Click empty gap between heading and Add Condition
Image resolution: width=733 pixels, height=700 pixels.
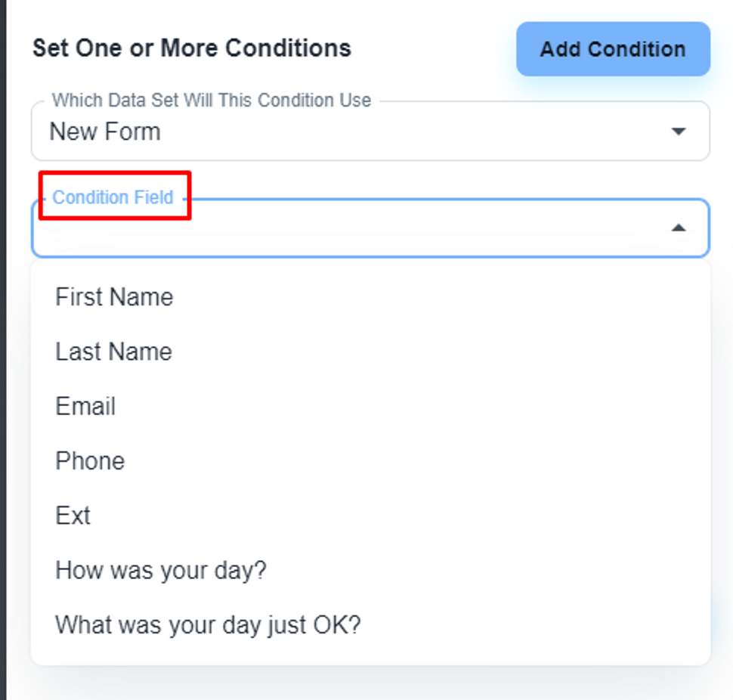435,49
